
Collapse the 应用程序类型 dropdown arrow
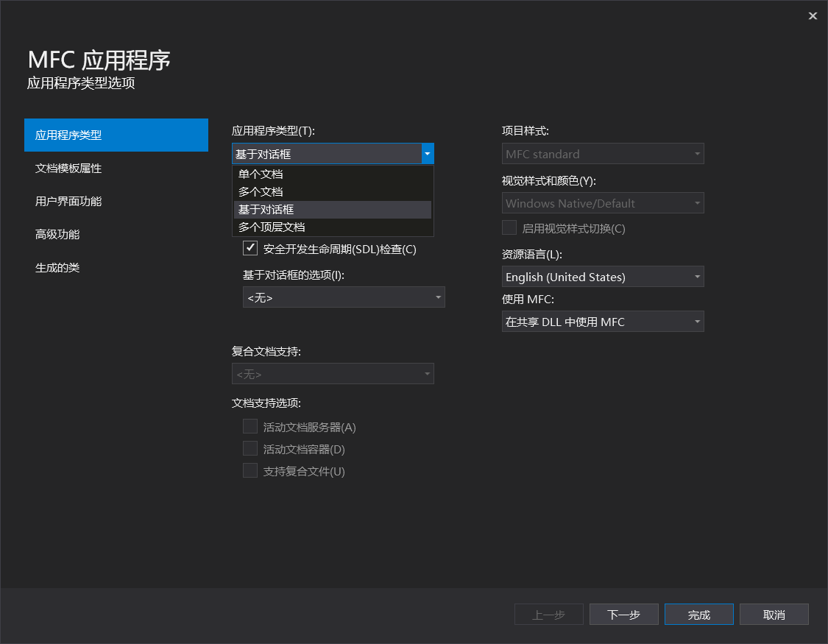point(427,153)
